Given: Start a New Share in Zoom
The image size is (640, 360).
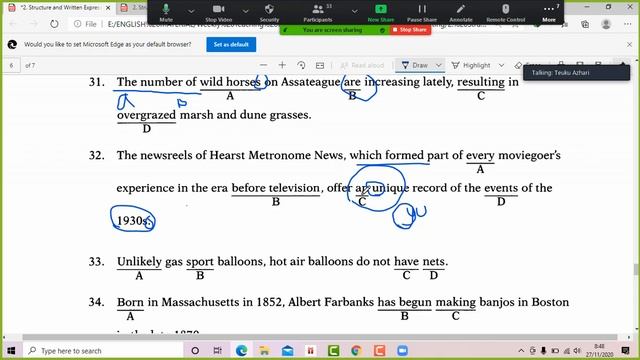Looking at the screenshot, I should [x=380, y=12].
